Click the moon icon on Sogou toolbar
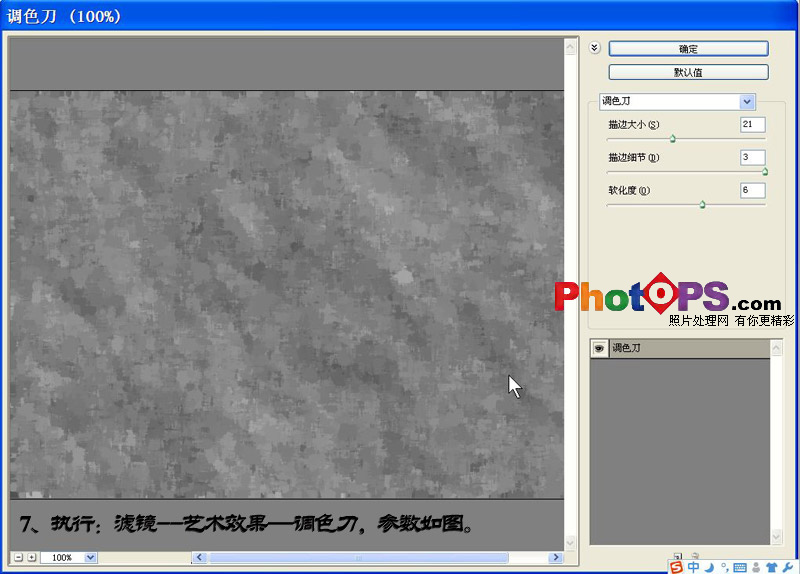This screenshot has width=800, height=574. [710, 567]
